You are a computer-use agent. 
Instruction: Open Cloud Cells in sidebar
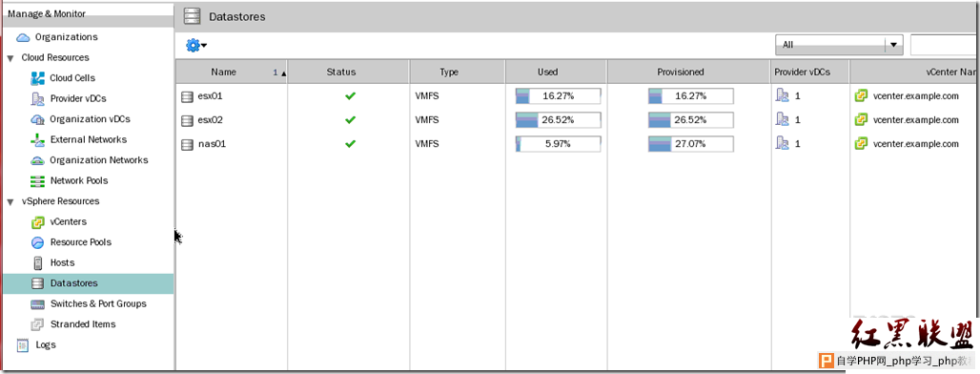(72, 78)
